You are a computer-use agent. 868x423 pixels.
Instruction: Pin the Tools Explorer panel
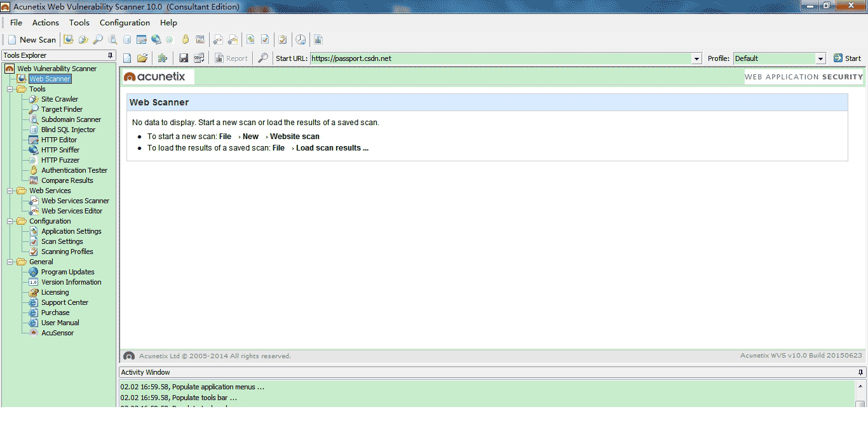tap(111, 55)
